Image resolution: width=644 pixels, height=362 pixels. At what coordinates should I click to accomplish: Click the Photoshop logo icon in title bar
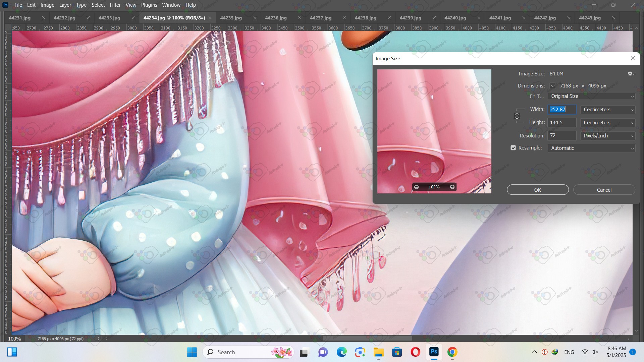[x=5, y=5]
